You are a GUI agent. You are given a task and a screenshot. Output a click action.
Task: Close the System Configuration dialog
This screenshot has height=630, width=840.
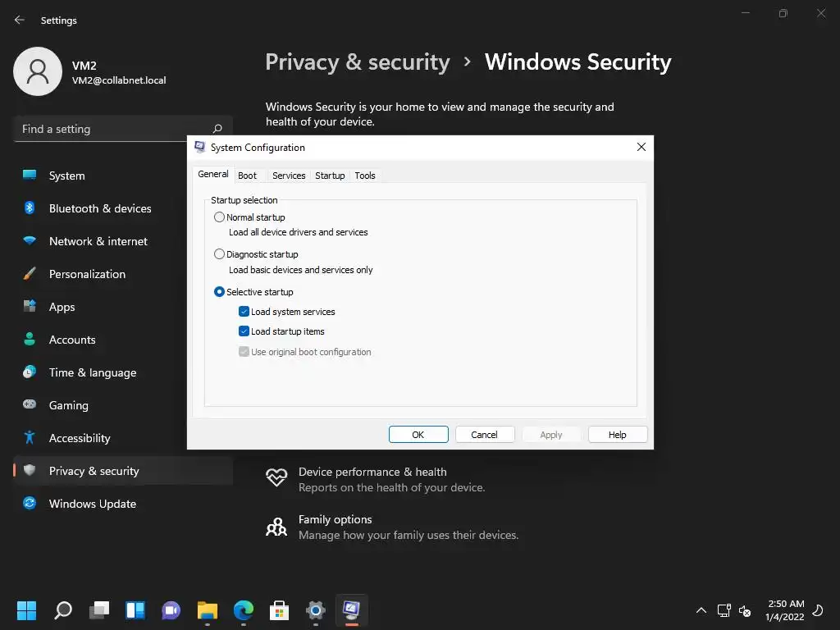(641, 147)
